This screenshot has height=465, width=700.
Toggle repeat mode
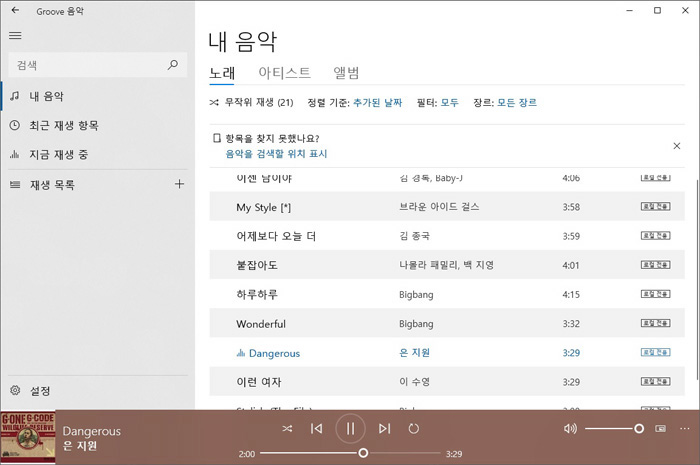[414, 429]
